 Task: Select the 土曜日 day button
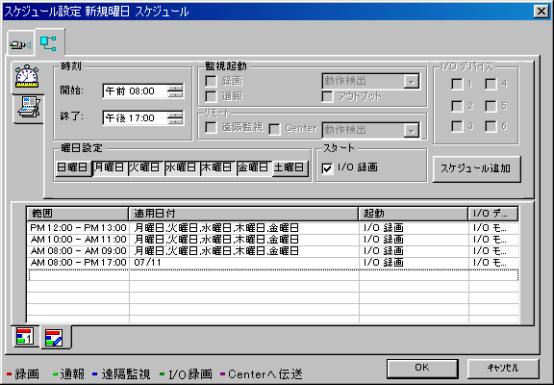click(x=290, y=167)
